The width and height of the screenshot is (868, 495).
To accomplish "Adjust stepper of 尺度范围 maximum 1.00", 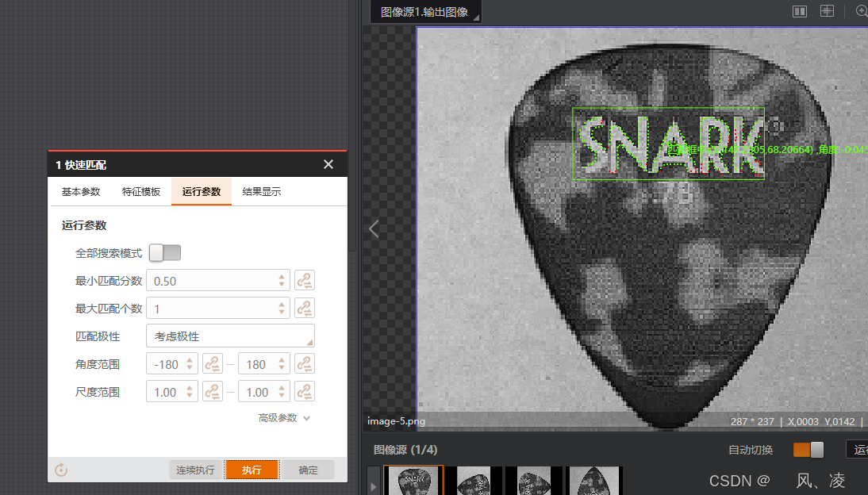I will click(x=282, y=392).
